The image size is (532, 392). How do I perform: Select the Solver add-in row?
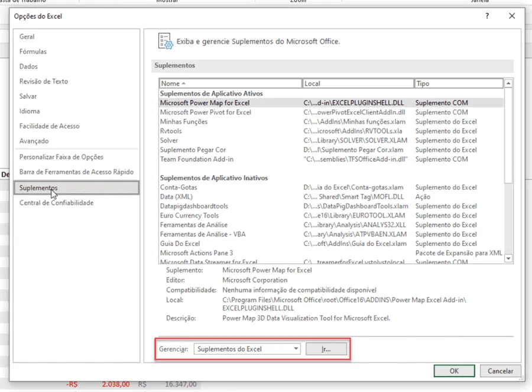pos(331,141)
